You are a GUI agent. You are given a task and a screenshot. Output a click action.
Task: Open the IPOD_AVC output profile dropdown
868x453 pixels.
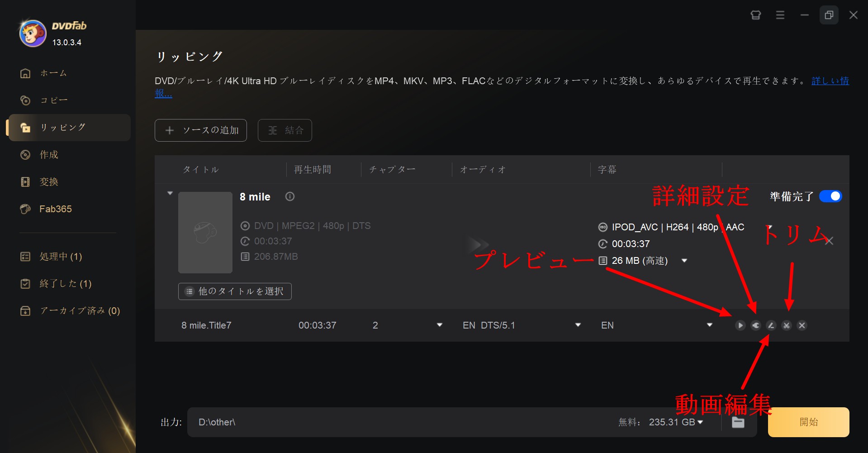(769, 227)
